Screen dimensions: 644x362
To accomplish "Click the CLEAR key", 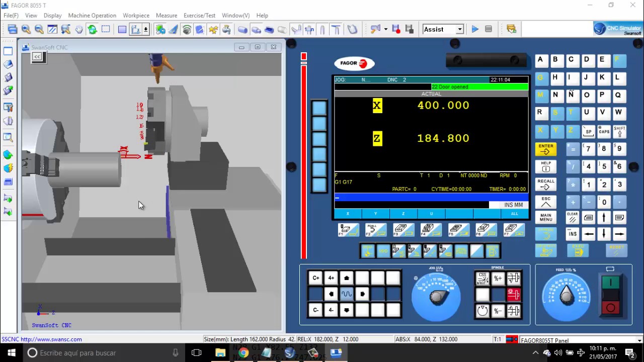I will (x=573, y=218).
